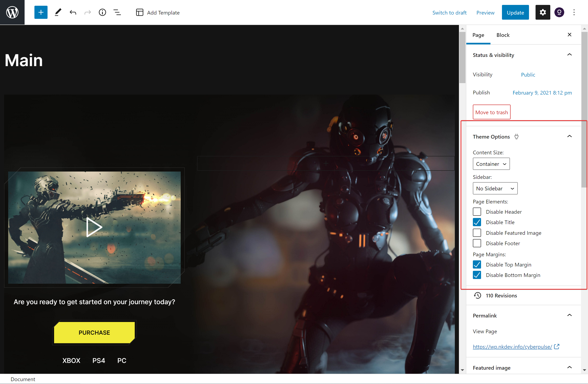Click the yellow PURCHASE button
Viewport: 588px width, 384px height.
coord(94,332)
